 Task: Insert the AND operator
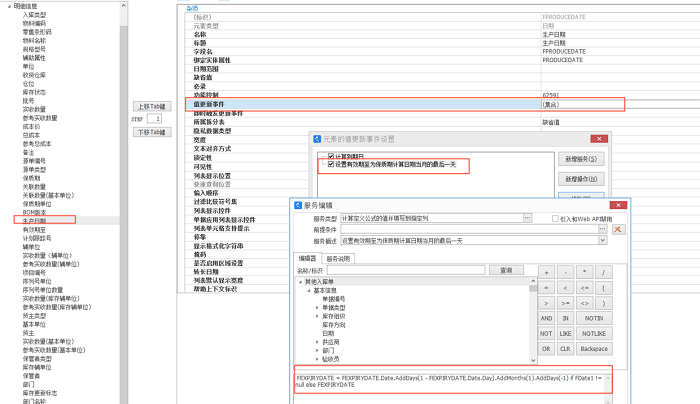(546, 316)
